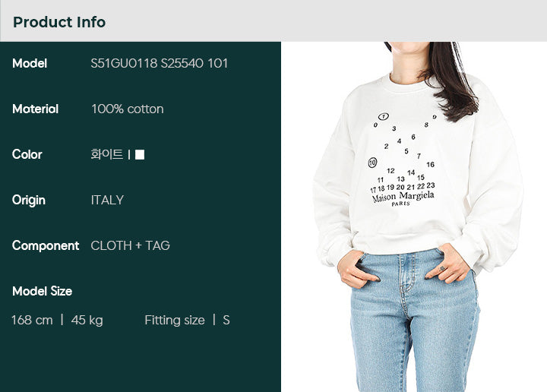Click the Component label
547x392 pixels.
pos(46,246)
